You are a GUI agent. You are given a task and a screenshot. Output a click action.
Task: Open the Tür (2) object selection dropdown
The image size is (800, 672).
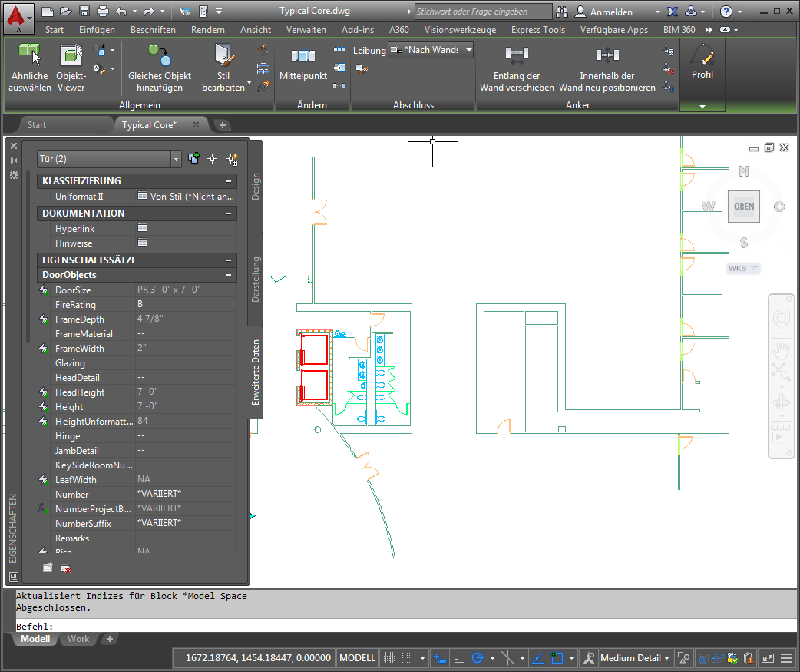click(177, 159)
